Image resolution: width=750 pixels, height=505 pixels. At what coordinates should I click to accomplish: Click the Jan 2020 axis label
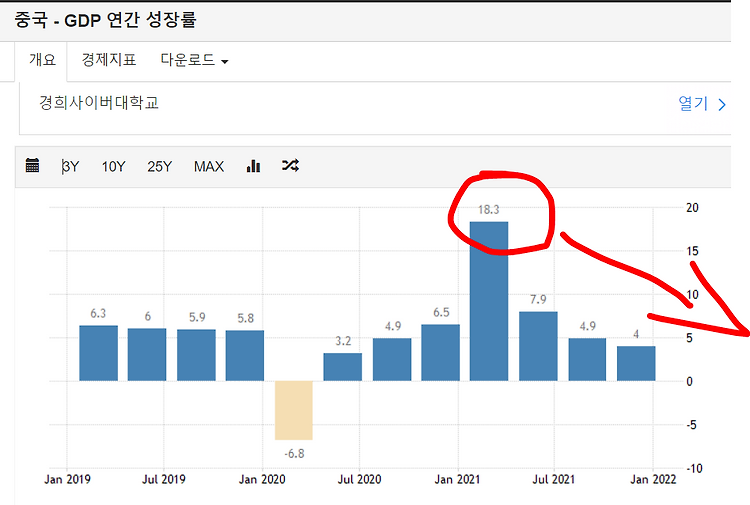(262, 479)
